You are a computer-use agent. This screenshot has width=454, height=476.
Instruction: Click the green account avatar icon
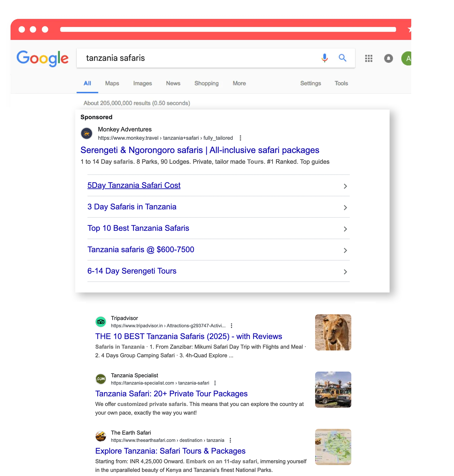point(407,58)
